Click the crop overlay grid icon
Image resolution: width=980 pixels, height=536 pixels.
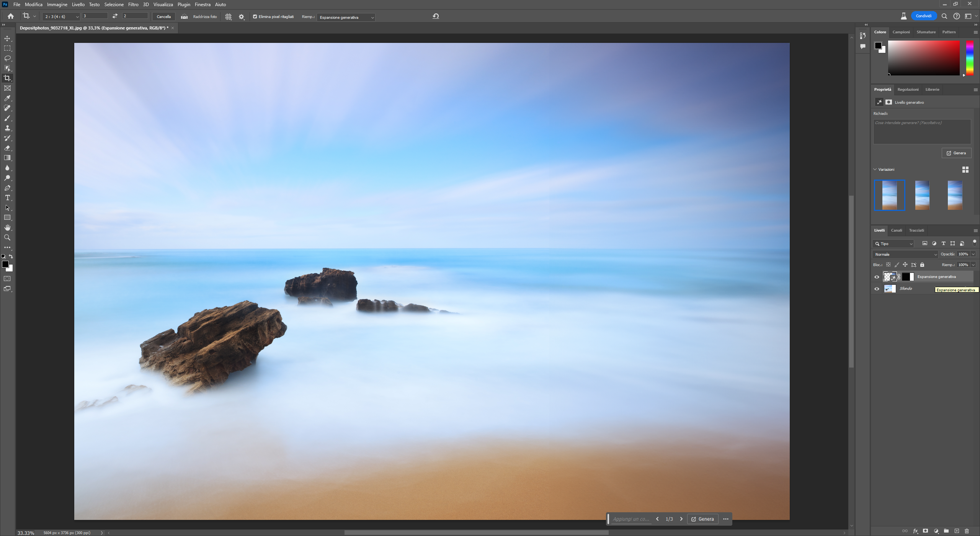(229, 17)
